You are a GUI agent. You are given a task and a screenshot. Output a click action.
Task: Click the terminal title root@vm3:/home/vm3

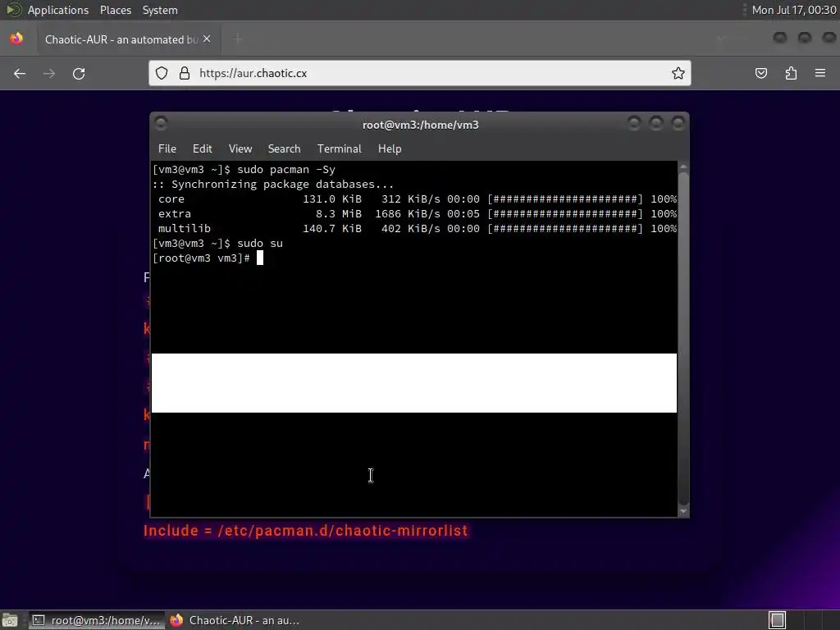pyautogui.click(x=421, y=125)
